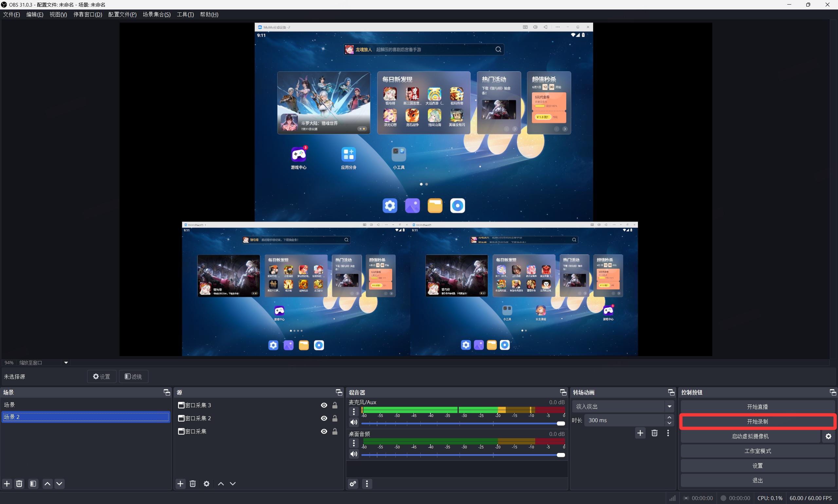Screen dimensions: 838x504
Task: Open scene filters icon in scenes toolbar
Action: pyautogui.click(x=33, y=484)
